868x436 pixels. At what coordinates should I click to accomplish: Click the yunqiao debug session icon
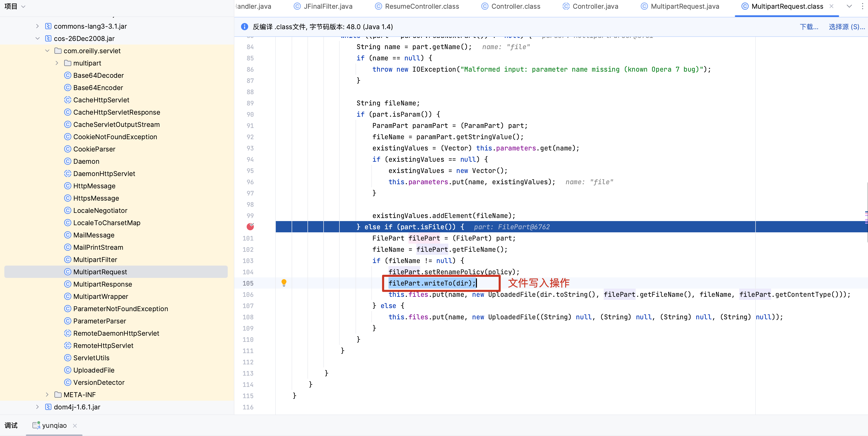[x=36, y=425]
